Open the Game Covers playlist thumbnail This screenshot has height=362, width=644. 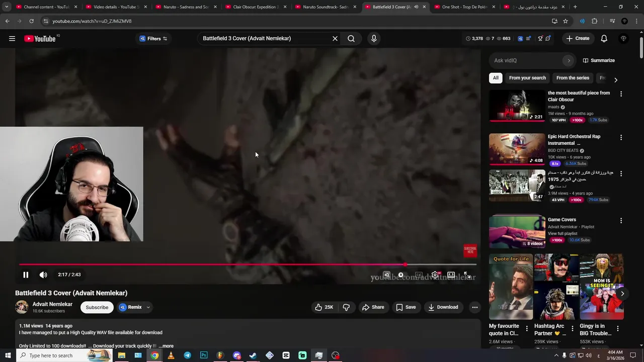point(517,232)
